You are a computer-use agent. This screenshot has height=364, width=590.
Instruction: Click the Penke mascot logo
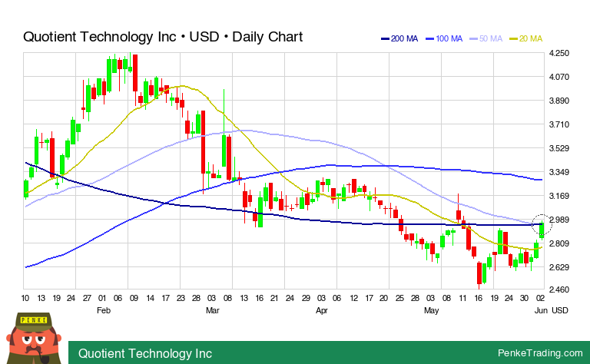34,339
